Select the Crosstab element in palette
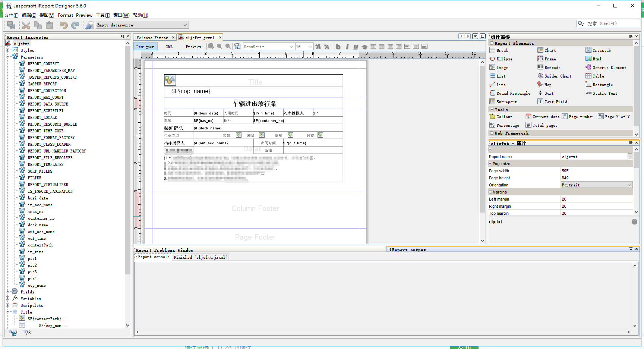This screenshot has width=644, height=349. pyautogui.click(x=598, y=50)
